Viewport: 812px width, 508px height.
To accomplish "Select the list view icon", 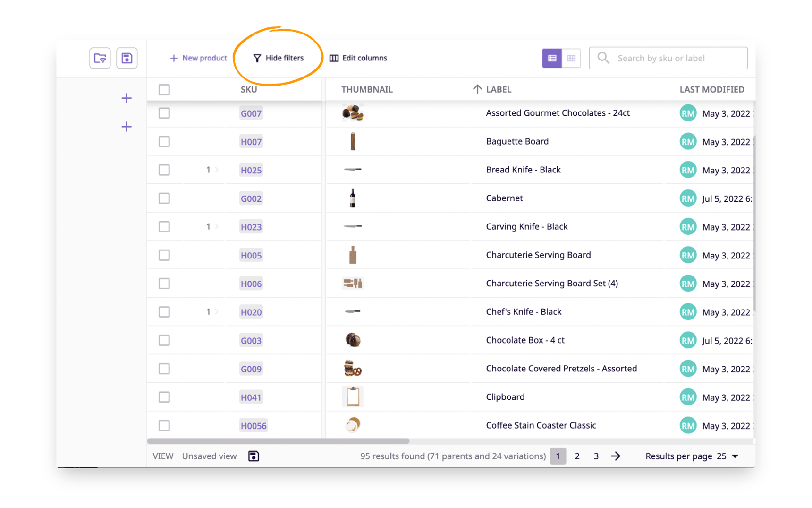I will pos(551,58).
